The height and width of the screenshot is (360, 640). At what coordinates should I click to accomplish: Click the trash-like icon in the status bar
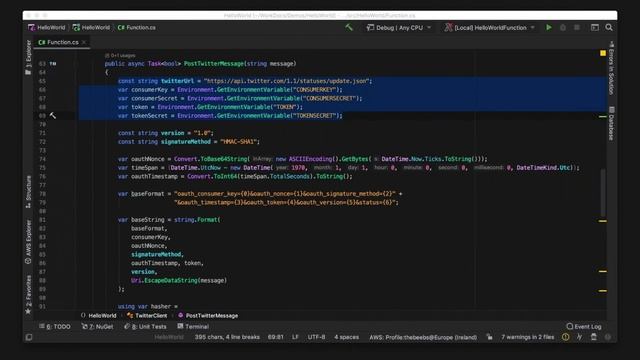pos(593,337)
